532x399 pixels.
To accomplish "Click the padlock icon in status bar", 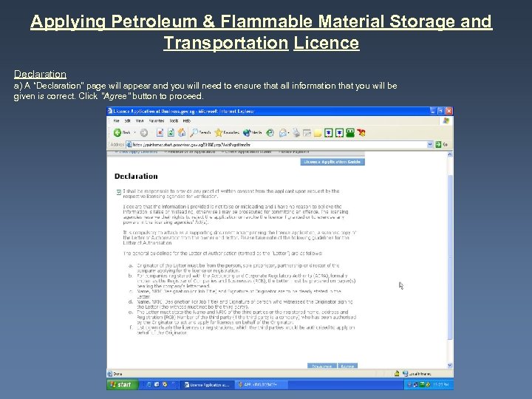I will pos(397,374).
